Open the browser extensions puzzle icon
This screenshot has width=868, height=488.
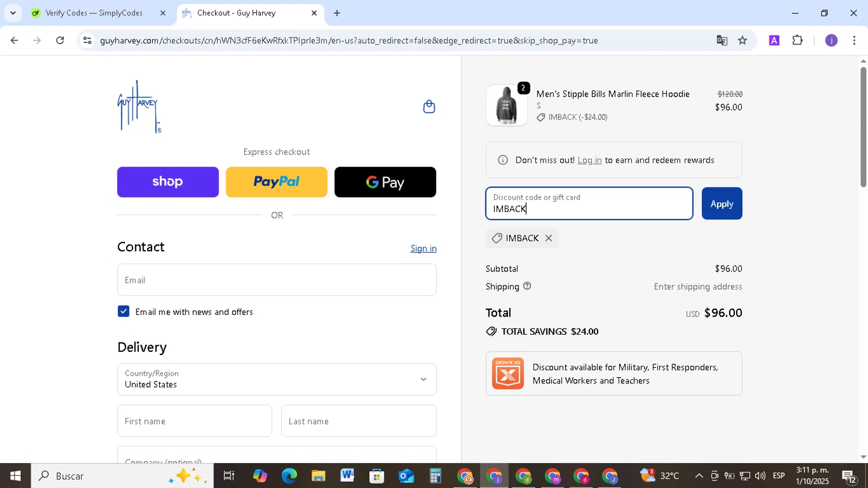[x=797, y=41]
